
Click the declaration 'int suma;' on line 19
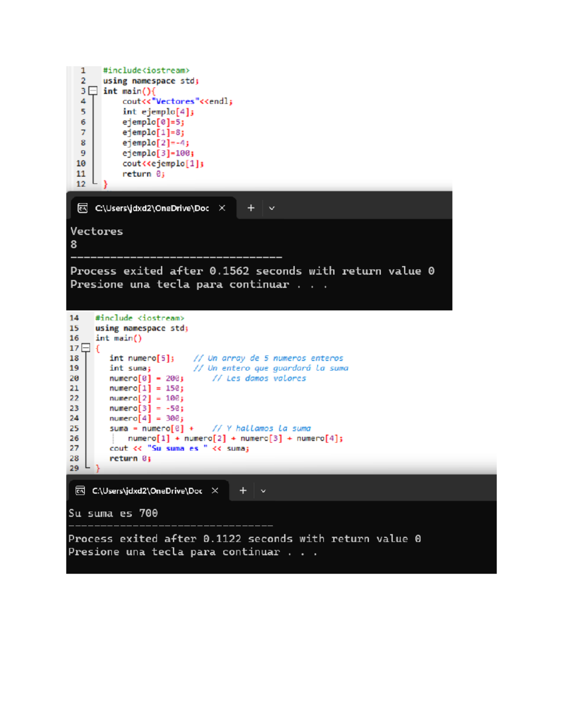point(130,368)
